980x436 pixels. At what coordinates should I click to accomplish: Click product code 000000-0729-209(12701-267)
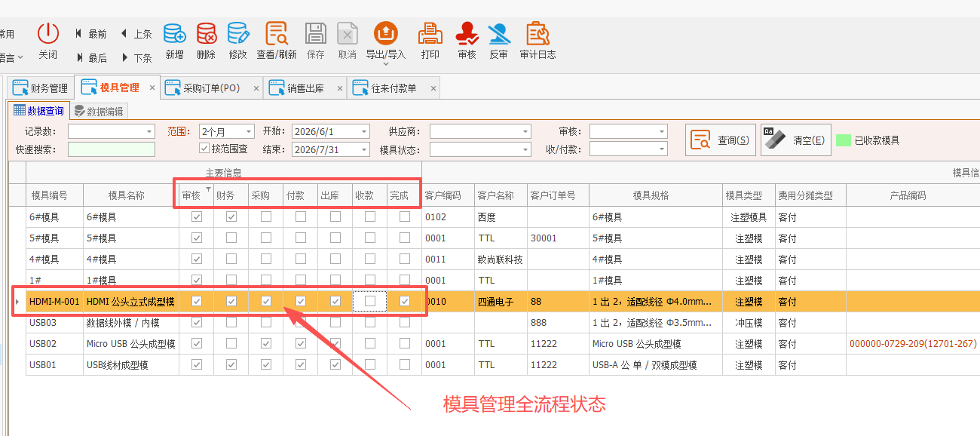(913, 344)
